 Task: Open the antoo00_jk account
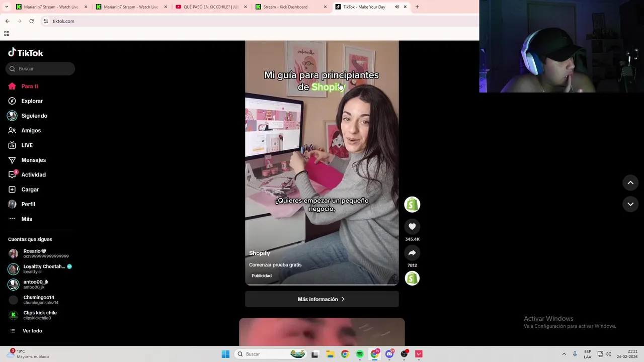click(x=29, y=285)
